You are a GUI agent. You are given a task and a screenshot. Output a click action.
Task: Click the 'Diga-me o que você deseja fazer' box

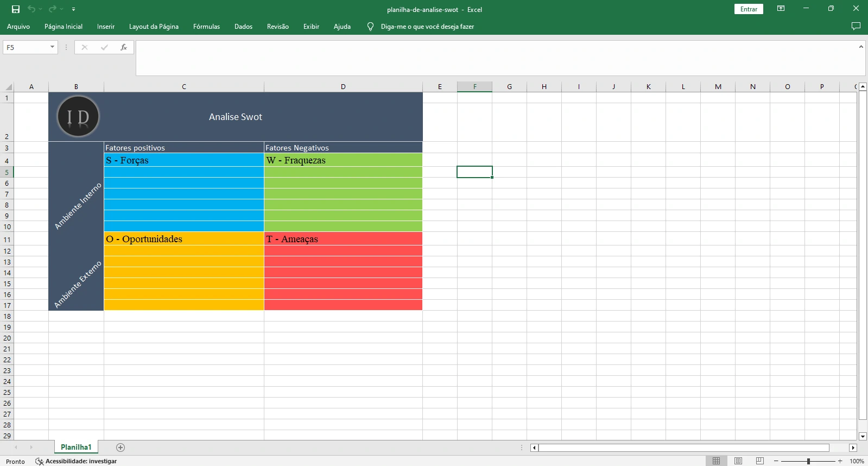(x=427, y=26)
